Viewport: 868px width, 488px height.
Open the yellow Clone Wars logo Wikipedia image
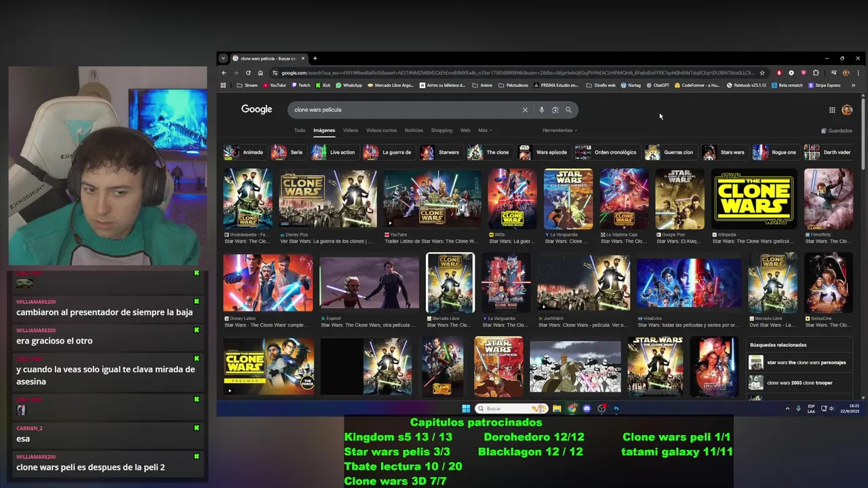coord(754,199)
